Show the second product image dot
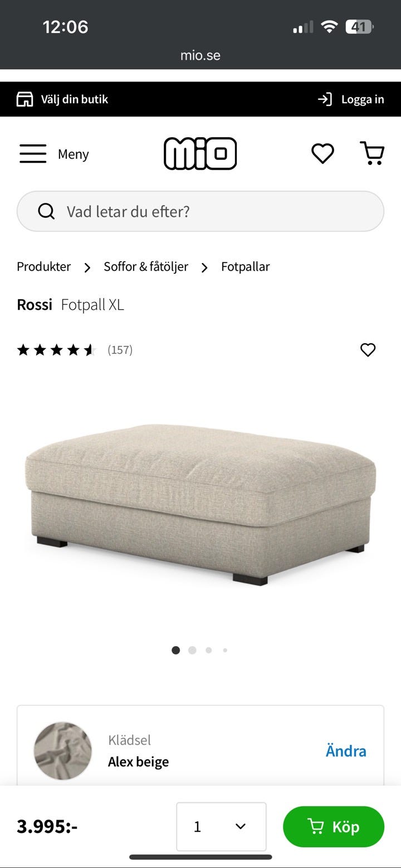The width and height of the screenshot is (401, 868). click(x=192, y=650)
